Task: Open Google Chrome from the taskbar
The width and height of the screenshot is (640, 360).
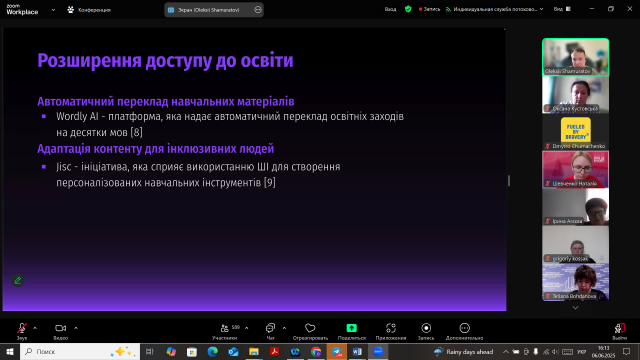Action: click(316, 351)
